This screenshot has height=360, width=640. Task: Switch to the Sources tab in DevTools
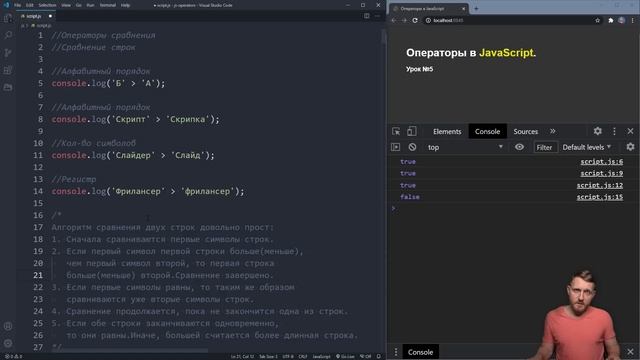[x=526, y=131]
